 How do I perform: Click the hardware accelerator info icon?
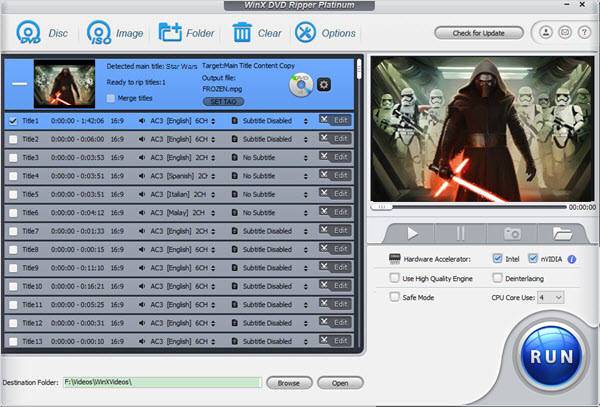(572, 259)
